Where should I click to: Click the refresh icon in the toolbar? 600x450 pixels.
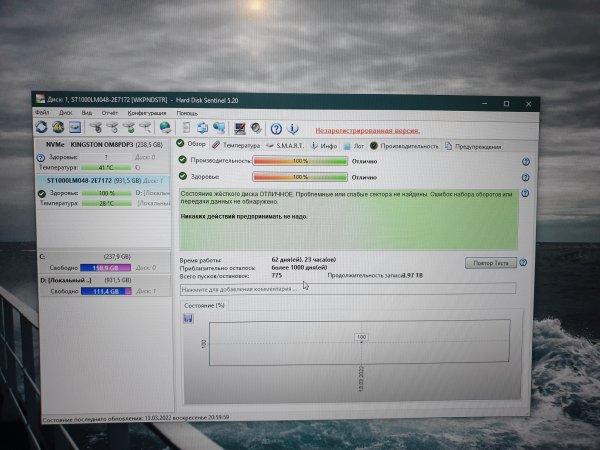pyautogui.click(x=42, y=127)
